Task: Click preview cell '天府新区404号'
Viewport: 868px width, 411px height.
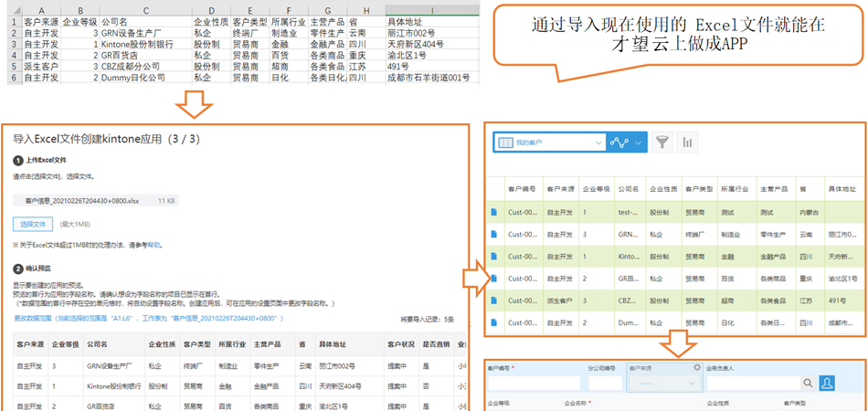Action: (x=341, y=386)
